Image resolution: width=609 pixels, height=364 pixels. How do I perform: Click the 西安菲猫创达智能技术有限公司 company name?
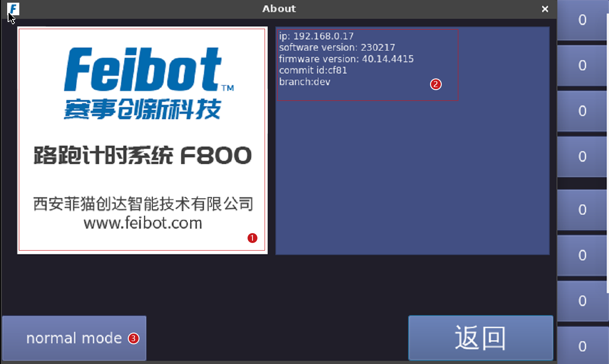(x=143, y=204)
